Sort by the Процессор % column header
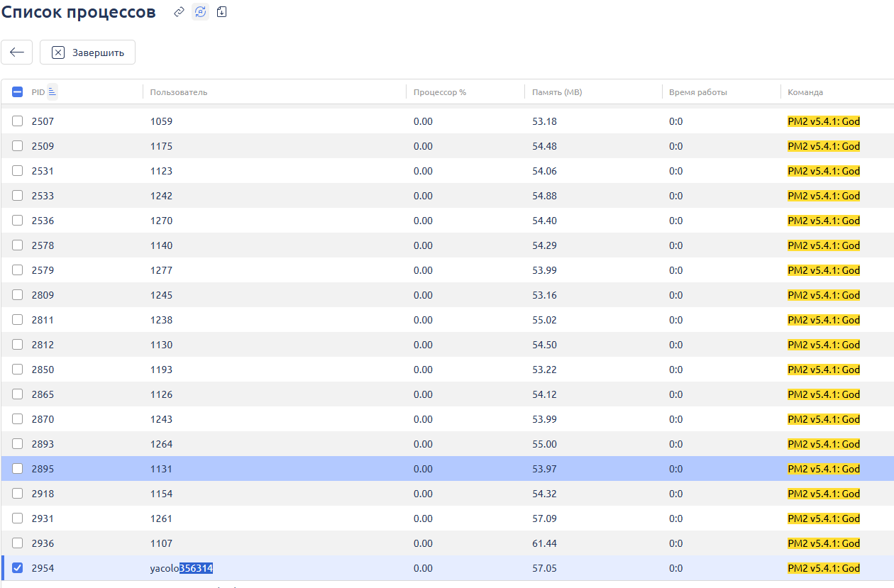This screenshot has height=588, width=894. 440,92
